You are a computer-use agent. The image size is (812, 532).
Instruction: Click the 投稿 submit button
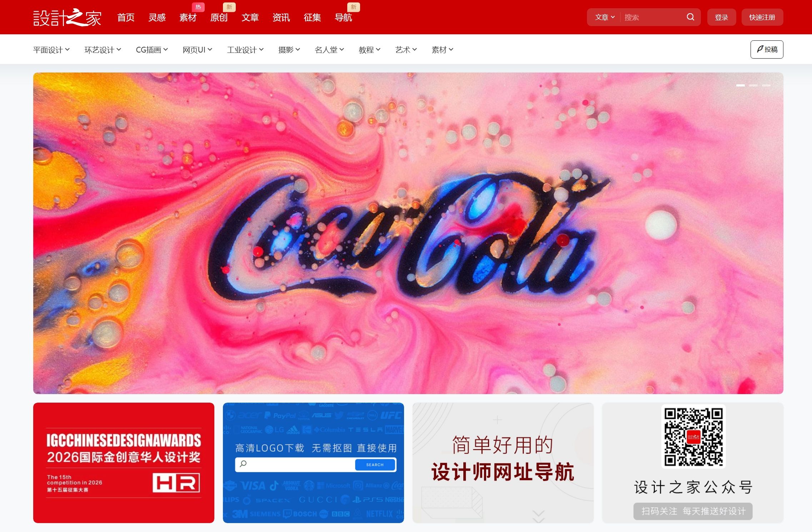(x=767, y=49)
